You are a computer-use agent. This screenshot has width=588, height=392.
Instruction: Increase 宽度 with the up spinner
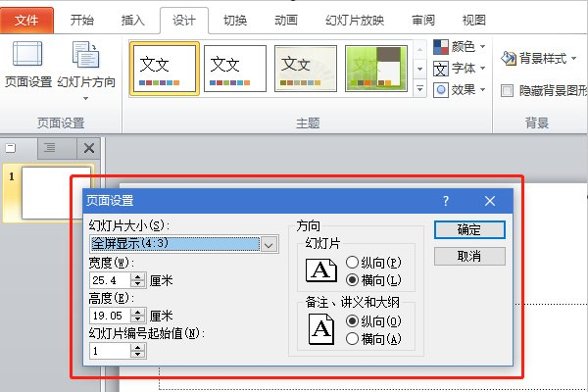pos(138,276)
